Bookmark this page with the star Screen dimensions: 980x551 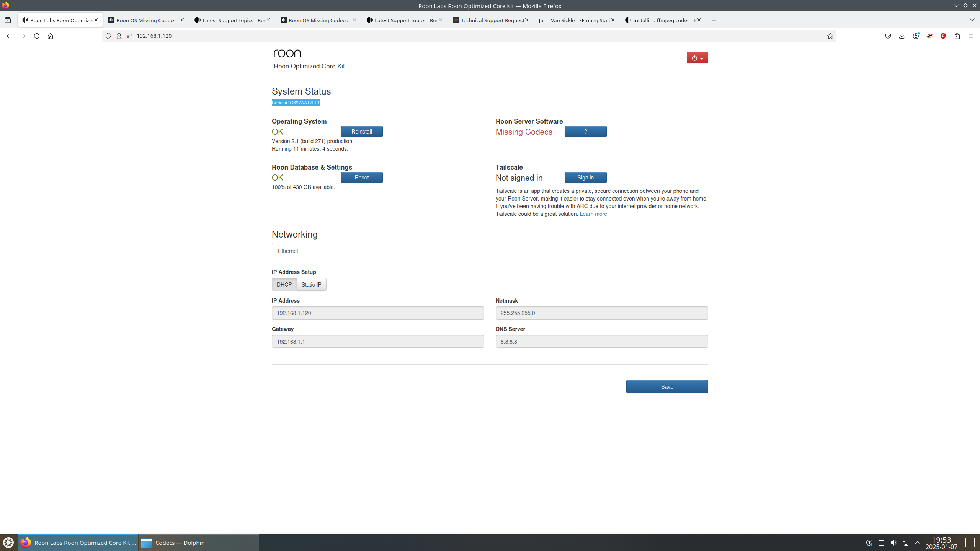[x=830, y=36]
